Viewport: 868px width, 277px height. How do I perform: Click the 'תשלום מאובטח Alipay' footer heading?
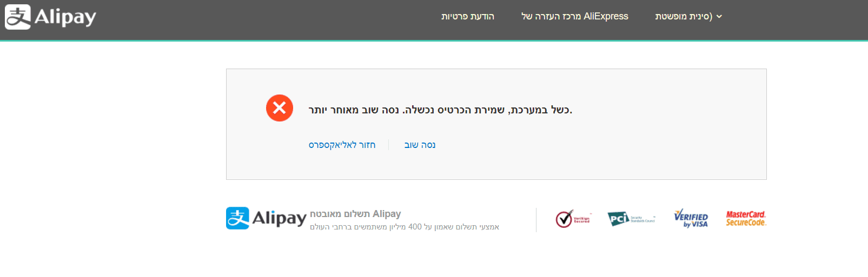(x=355, y=214)
